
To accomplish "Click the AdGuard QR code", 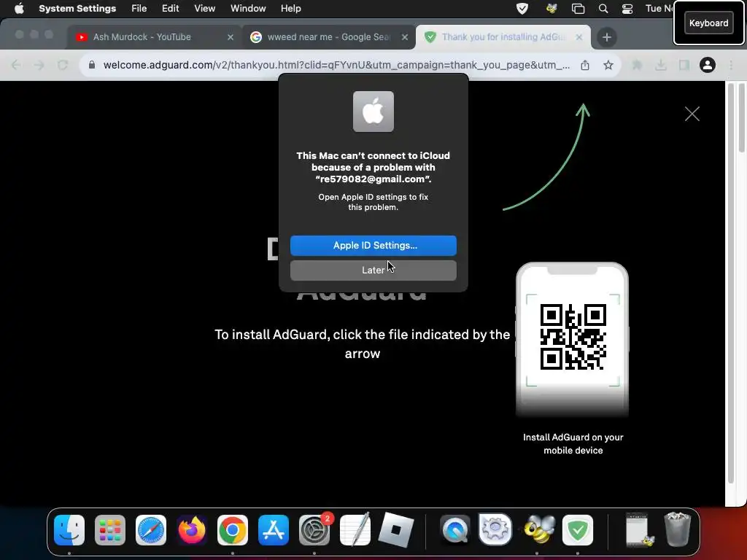I will [x=573, y=337].
